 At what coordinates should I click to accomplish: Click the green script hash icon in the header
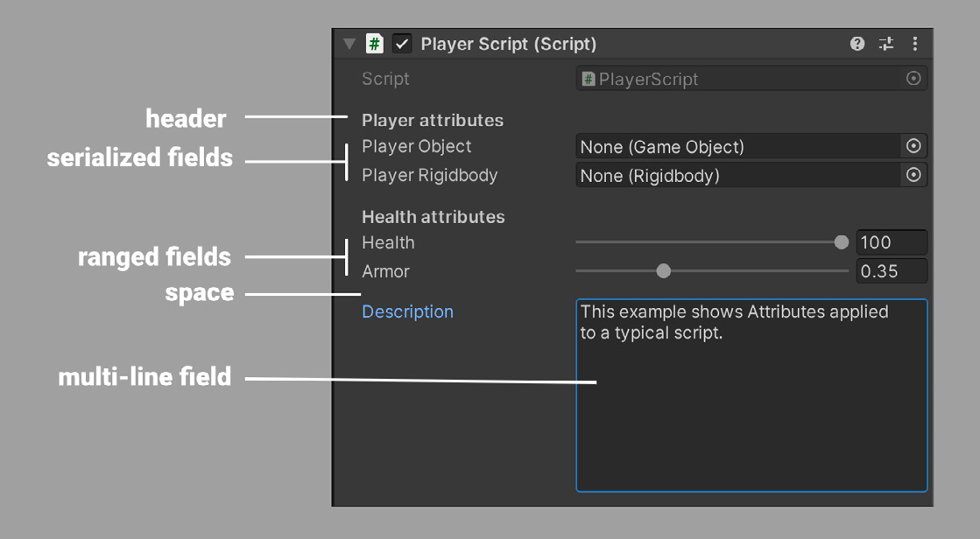[374, 44]
